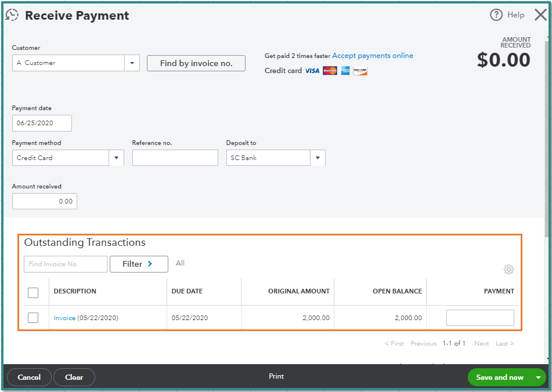Viewport: 552px width, 392px height.
Task: Click the Help question mark icon
Action: (497, 14)
